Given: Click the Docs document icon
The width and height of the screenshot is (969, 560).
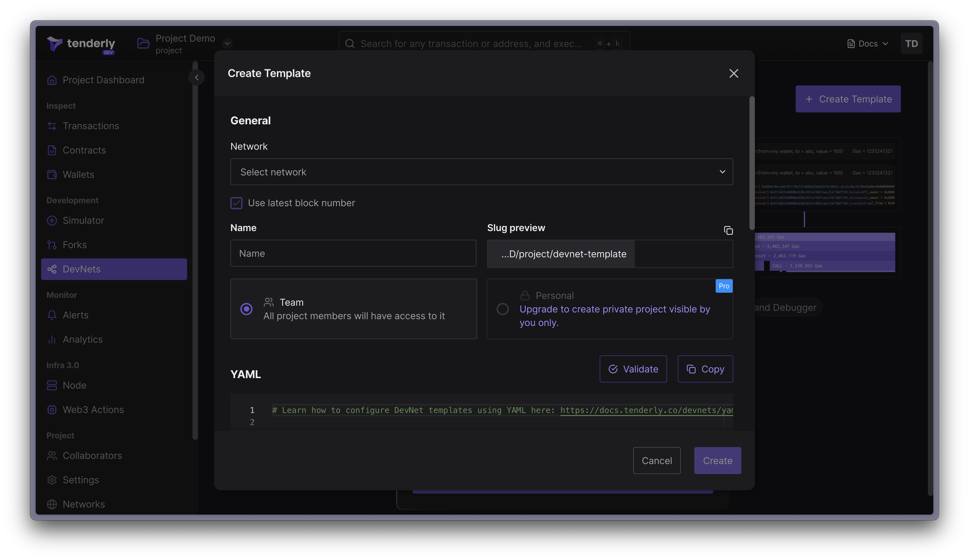Looking at the screenshot, I should (x=851, y=44).
